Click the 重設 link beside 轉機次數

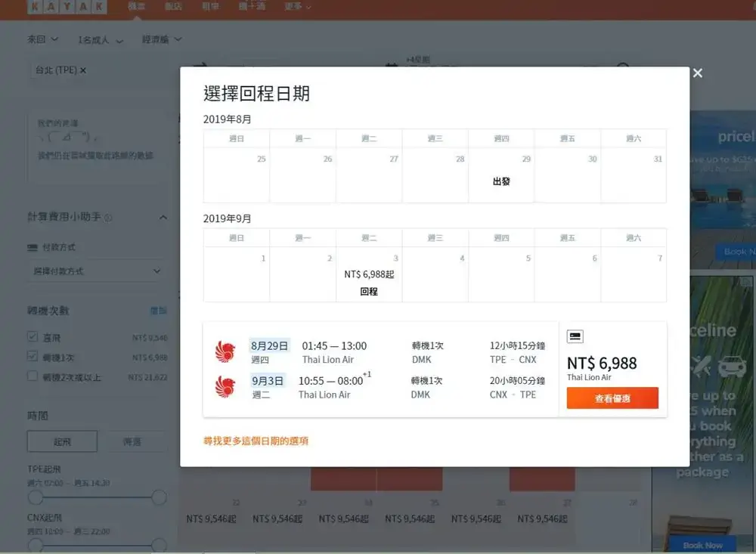point(158,311)
